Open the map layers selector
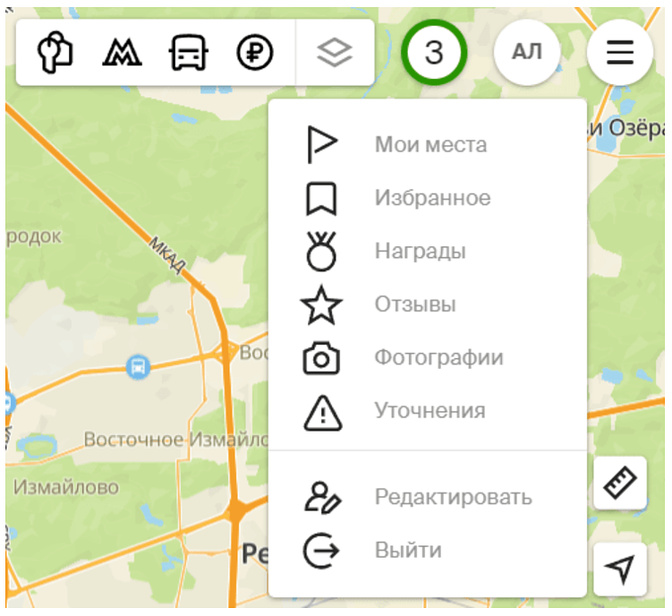 click(335, 52)
